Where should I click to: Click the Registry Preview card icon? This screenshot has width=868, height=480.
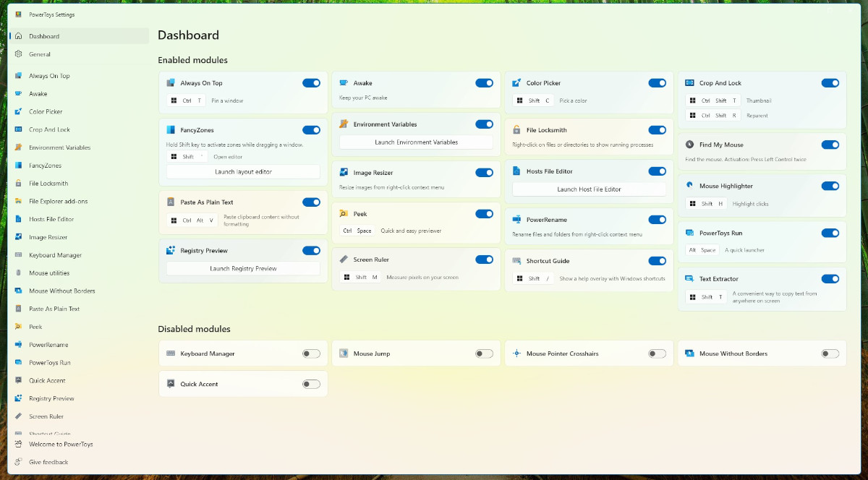click(171, 251)
